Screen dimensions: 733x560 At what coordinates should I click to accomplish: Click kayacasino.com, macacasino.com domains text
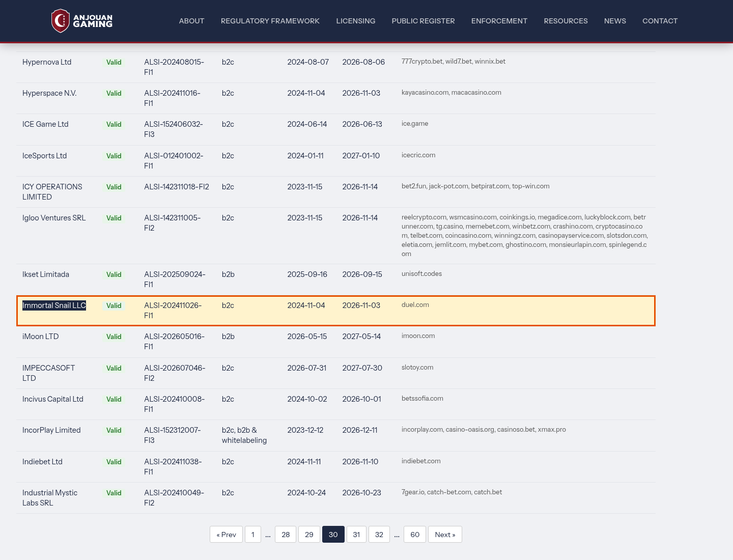[x=452, y=93]
